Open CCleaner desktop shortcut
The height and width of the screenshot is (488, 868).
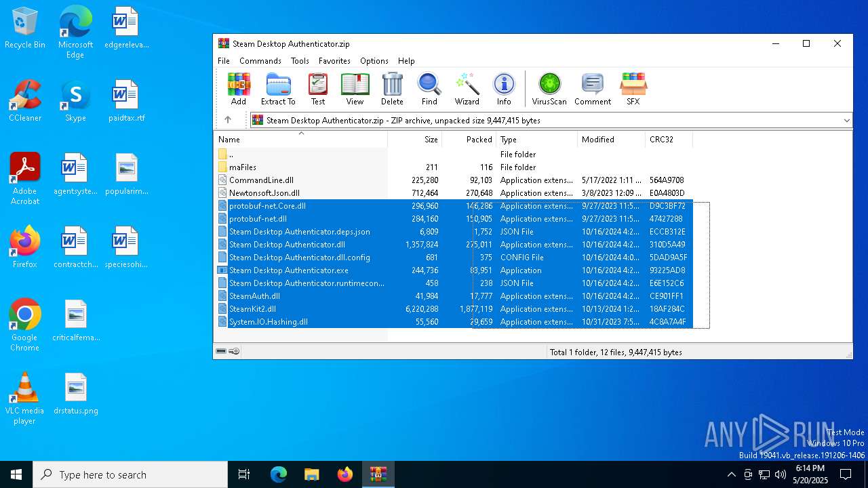pyautogui.click(x=25, y=102)
